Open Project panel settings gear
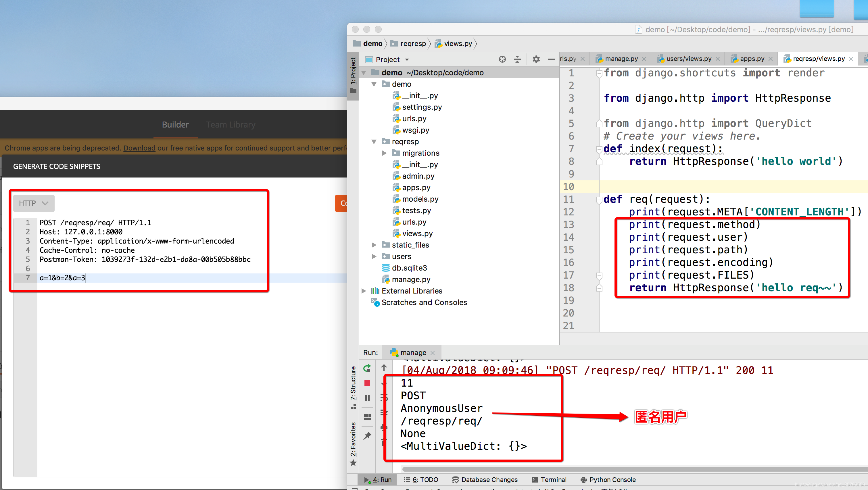Image resolution: width=868 pixels, height=490 pixels. (x=536, y=59)
